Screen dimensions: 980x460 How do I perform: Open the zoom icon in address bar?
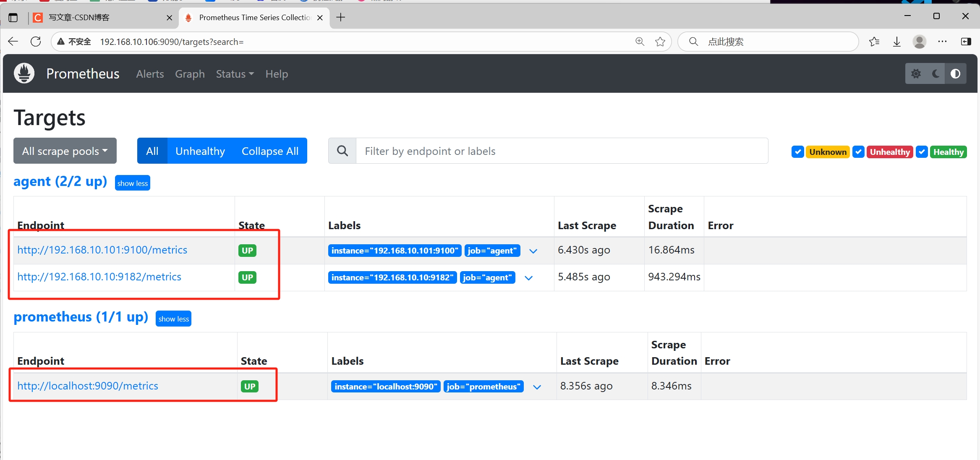pyautogui.click(x=640, y=42)
